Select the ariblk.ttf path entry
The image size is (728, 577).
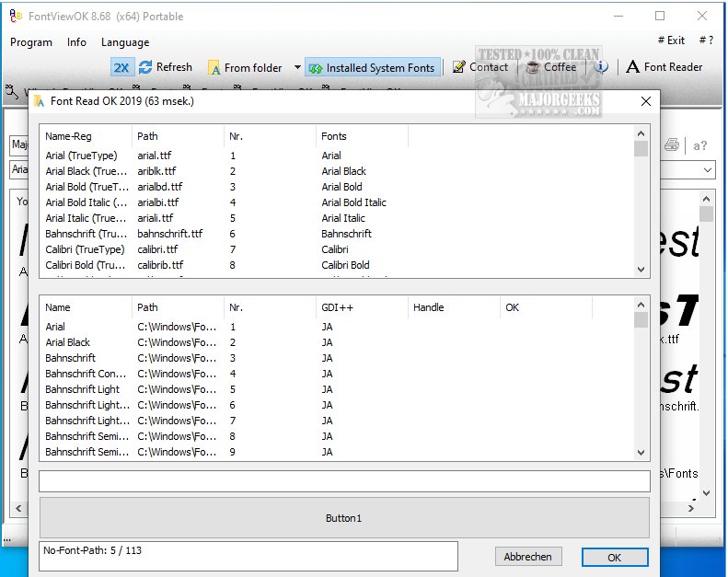[156, 171]
